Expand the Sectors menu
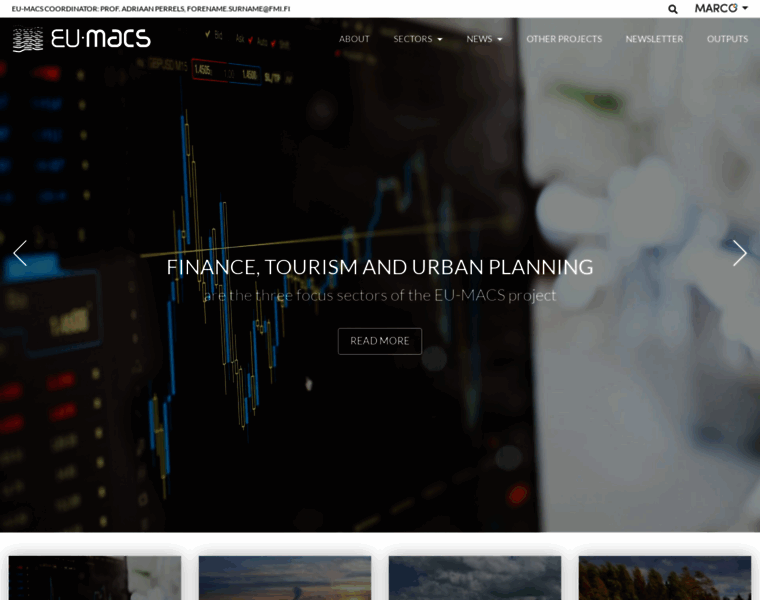 click(418, 39)
